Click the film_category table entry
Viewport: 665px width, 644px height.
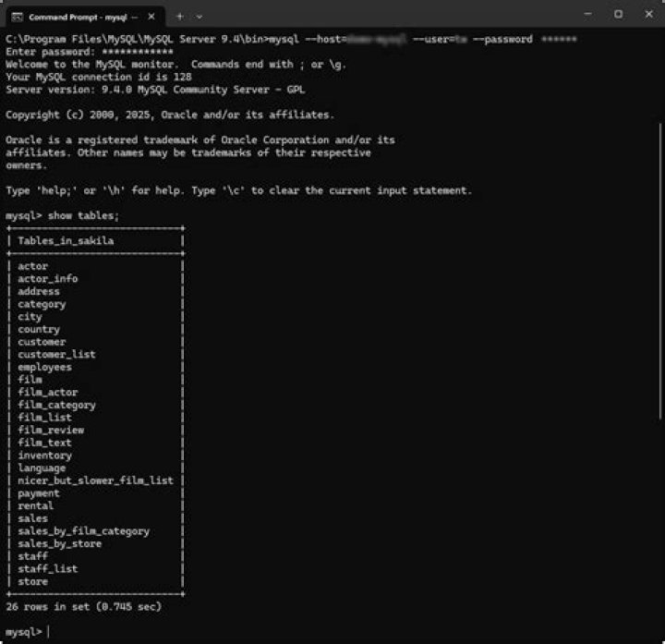click(x=56, y=405)
